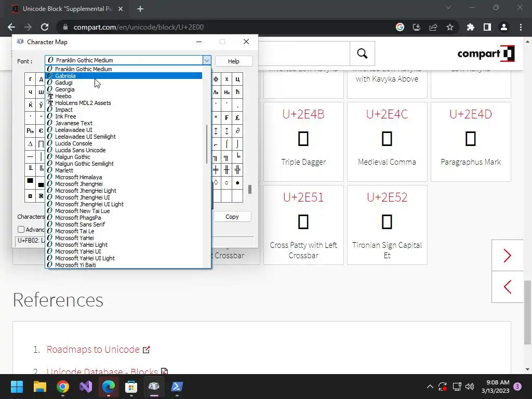532x399 pixels.
Task: Click the compart search magnifier button
Action: 362,54
